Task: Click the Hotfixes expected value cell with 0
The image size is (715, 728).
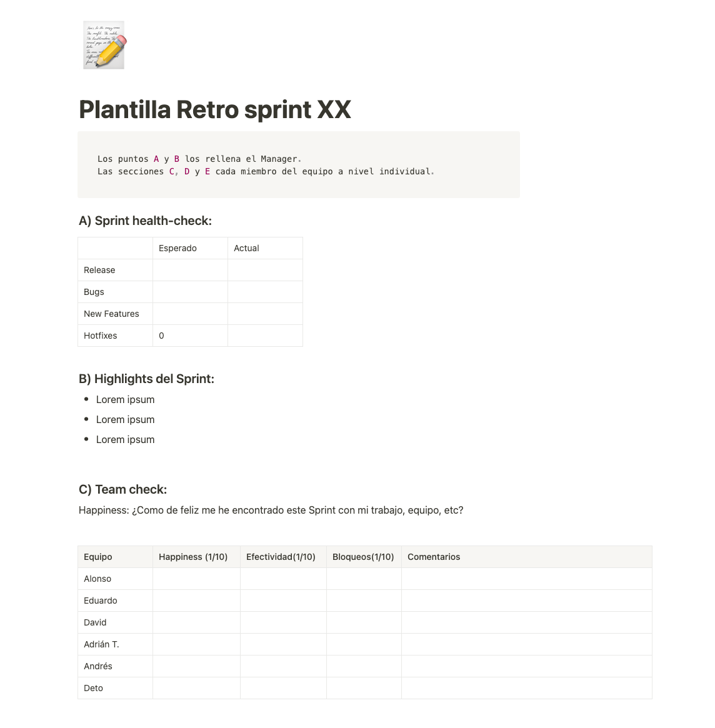Action: tap(191, 336)
